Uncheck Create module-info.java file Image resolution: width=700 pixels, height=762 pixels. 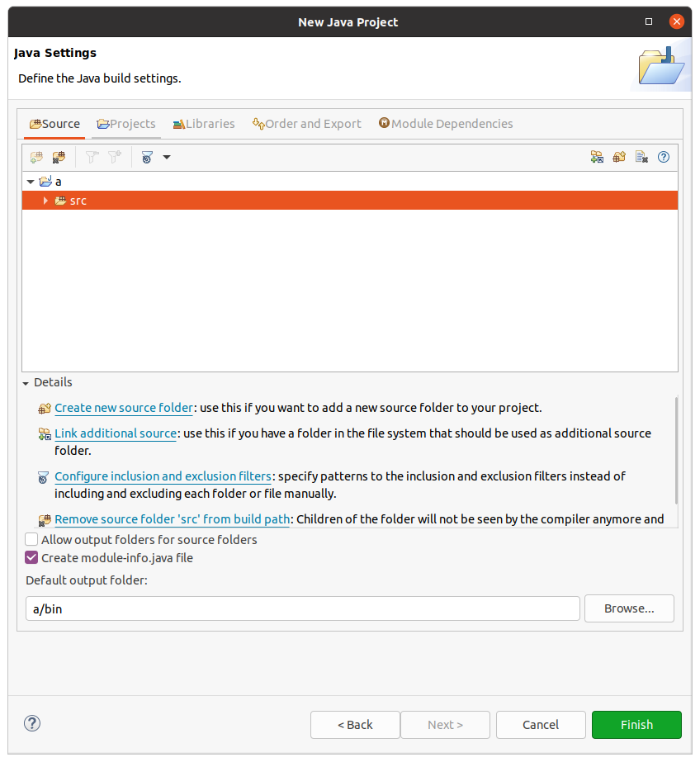(31, 558)
